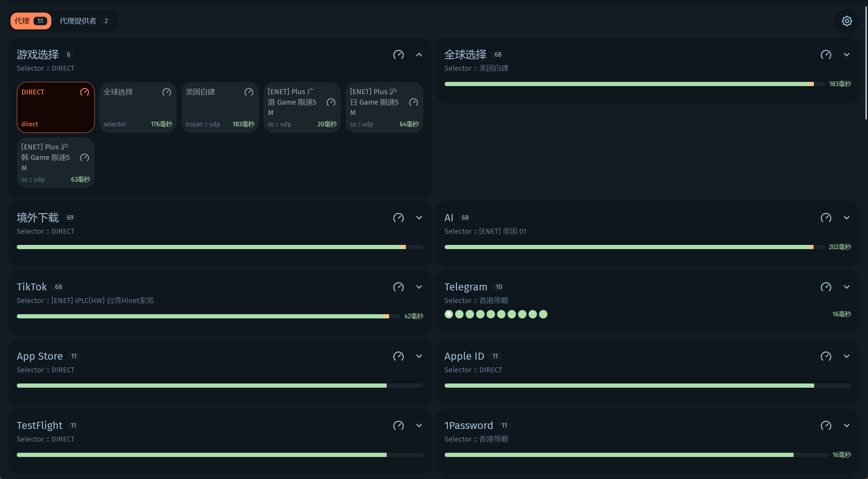Run latency test for AI group

[826, 218]
